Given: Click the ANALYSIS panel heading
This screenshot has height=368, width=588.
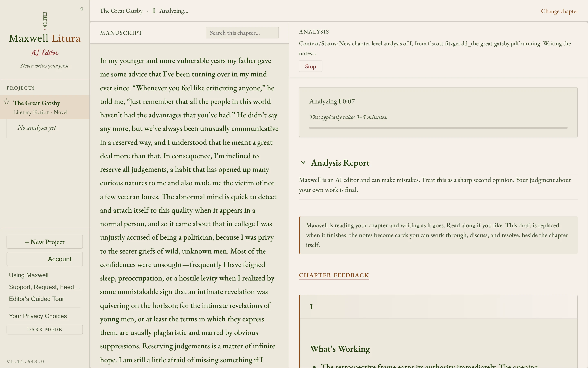Looking at the screenshot, I should [314, 32].
